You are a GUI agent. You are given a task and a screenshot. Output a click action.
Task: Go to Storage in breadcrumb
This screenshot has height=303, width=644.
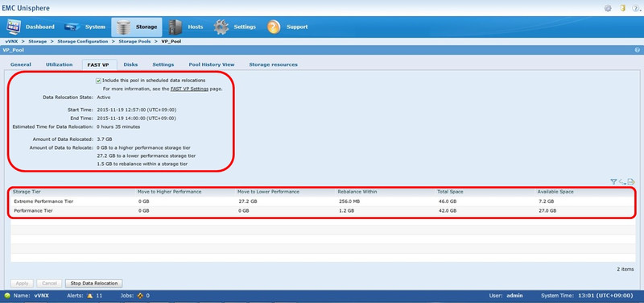pos(37,42)
